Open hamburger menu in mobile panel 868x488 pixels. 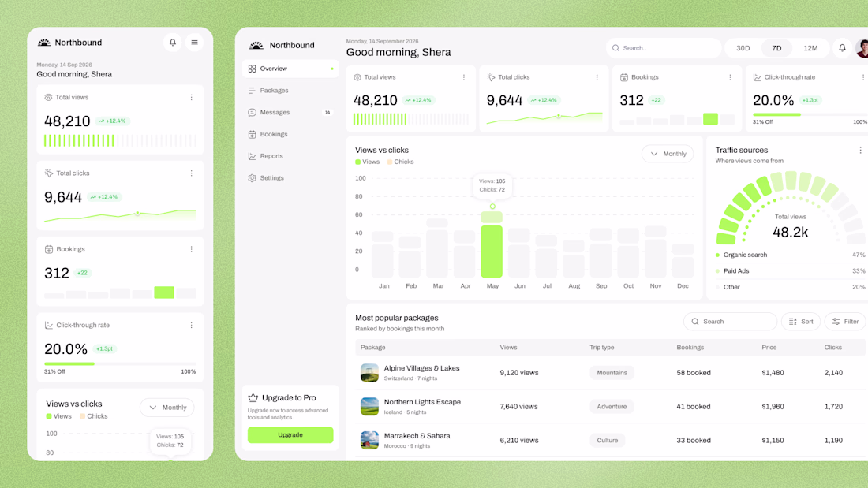click(x=194, y=43)
